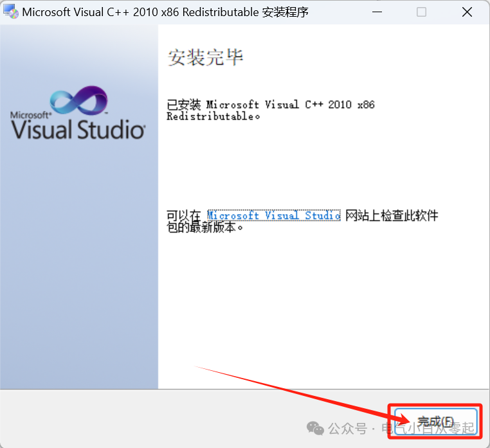Click the text 网站上检查此软件
The image size is (490, 448).
392,215
